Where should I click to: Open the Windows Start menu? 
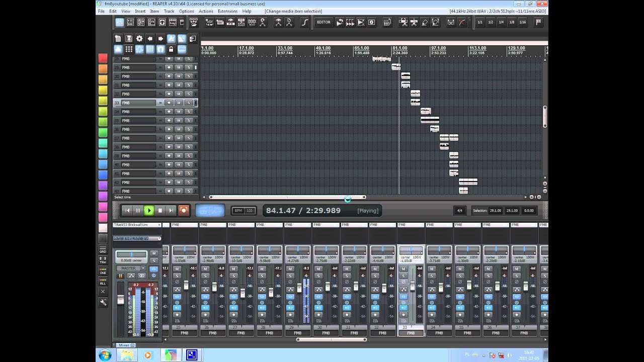[105, 355]
